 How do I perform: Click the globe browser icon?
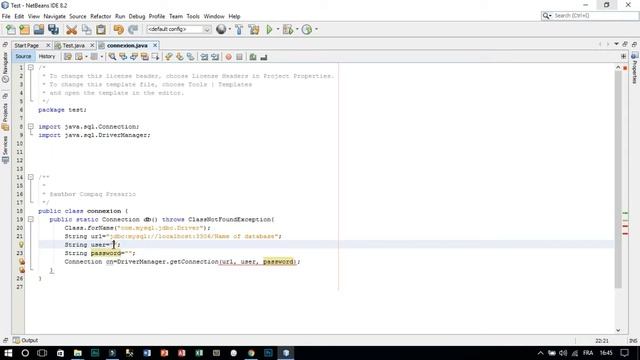221,29
